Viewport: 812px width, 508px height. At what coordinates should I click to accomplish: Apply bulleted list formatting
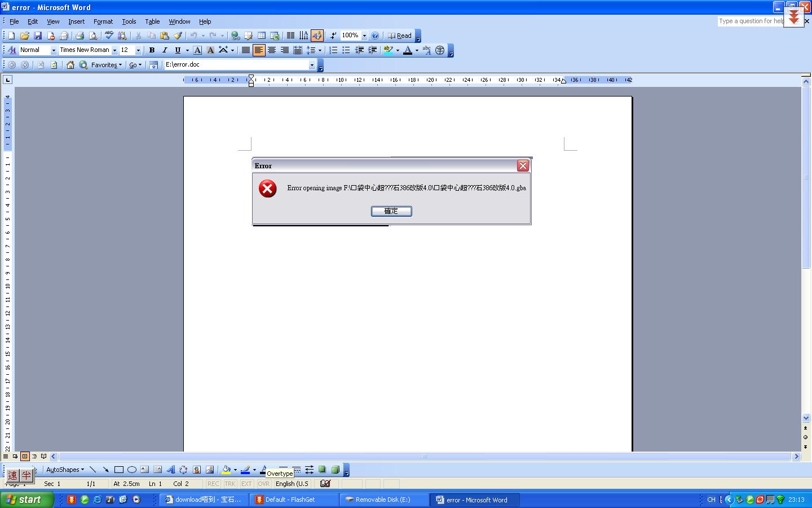346,50
